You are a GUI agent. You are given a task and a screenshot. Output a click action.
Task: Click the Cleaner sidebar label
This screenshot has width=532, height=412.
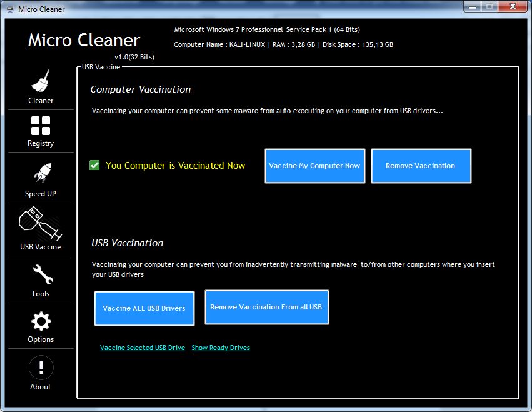pyautogui.click(x=41, y=101)
